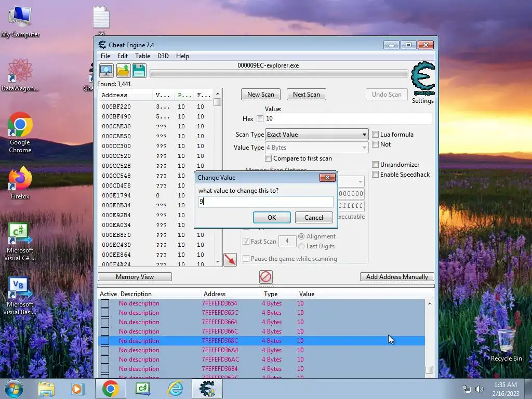Select the Alignment radio button
Screen dimensions: 532x399
coord(301,236)
